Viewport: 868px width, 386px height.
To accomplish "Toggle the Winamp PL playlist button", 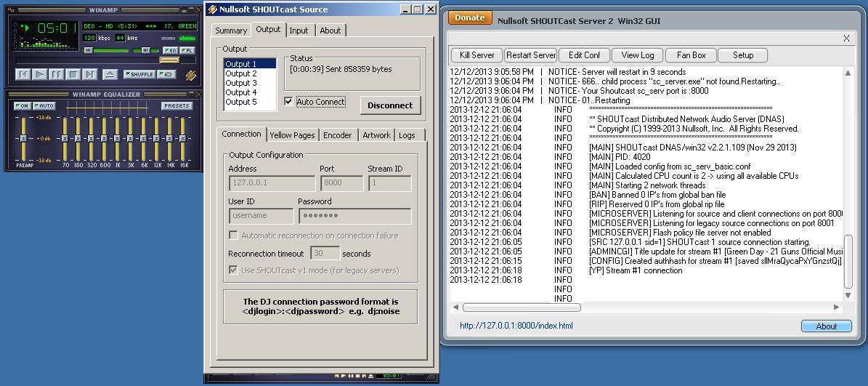I will [187, 50].
